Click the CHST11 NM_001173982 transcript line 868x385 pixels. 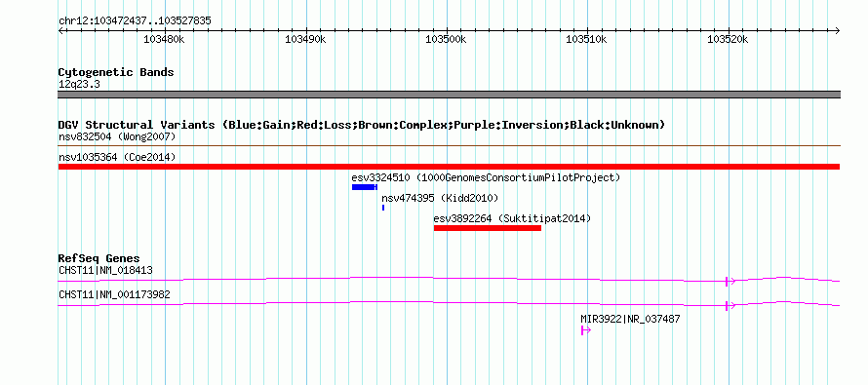tap(449, 304)
